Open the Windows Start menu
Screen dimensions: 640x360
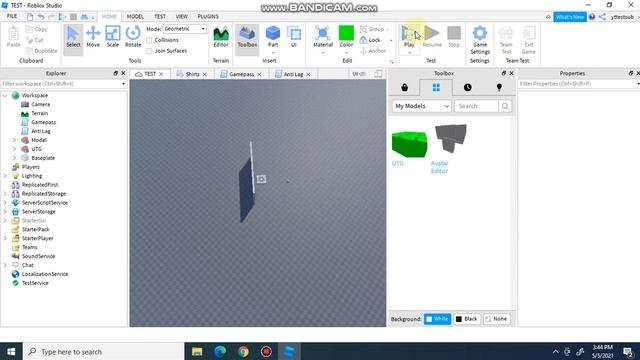(x=11, y=351)
